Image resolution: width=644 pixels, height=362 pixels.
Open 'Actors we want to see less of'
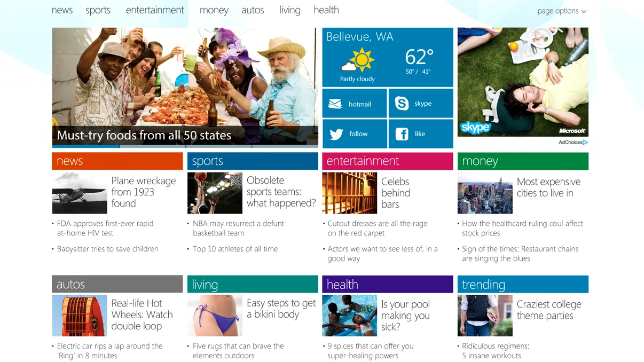tap(382, 254)
